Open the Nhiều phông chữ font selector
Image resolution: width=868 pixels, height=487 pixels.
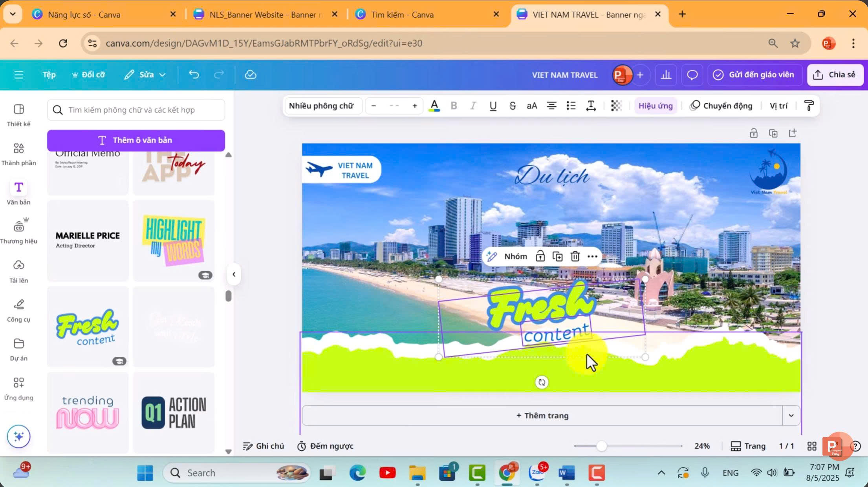(x=323, y=106)
